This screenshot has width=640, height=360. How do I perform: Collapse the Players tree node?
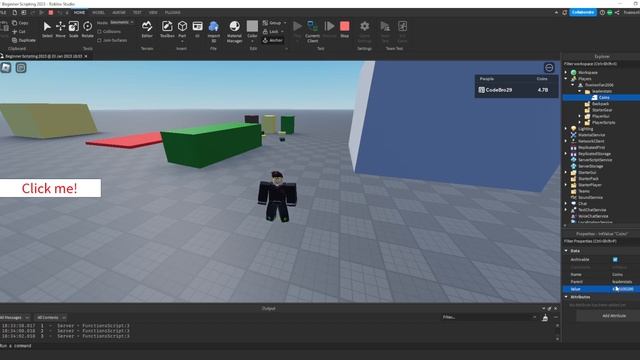coord(566,78)
